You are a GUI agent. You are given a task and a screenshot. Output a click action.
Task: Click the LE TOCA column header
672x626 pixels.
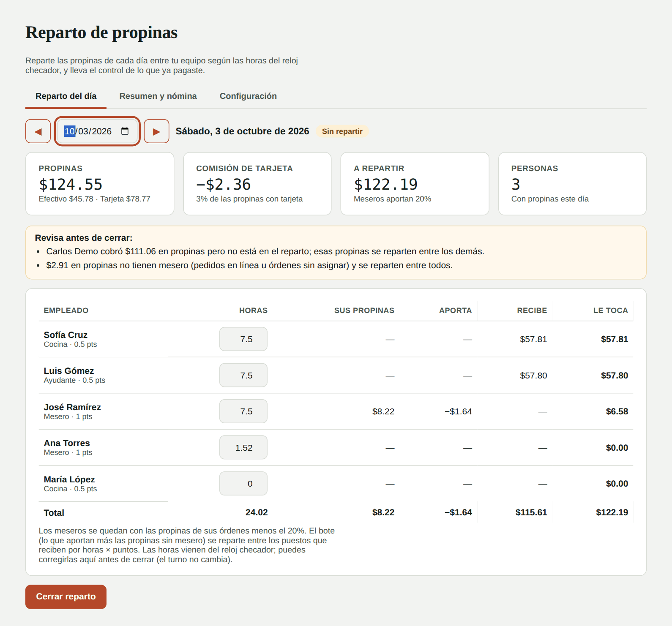[x=610, y=310]
